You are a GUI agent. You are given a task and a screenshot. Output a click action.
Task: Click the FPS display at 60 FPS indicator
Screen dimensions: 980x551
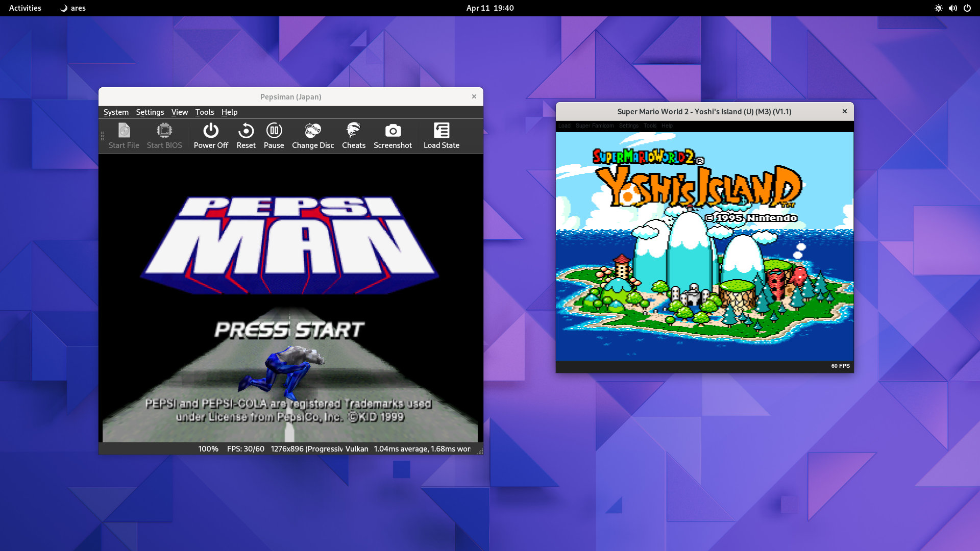point(841,366)
